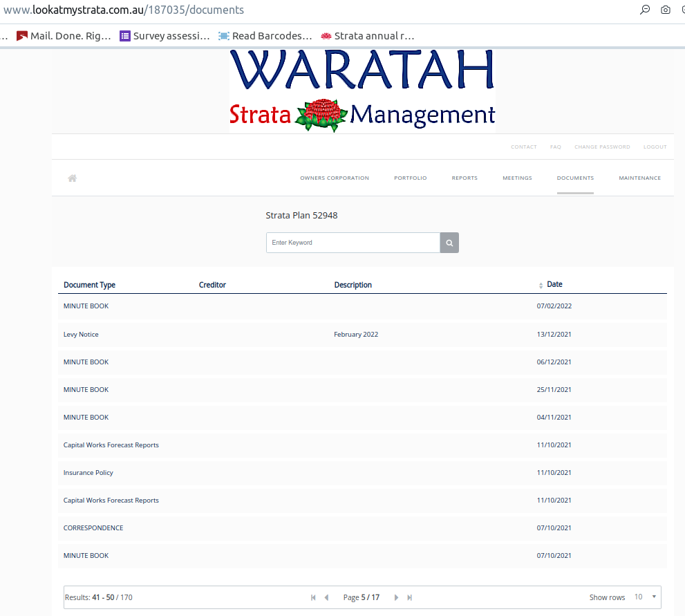This screenshot has height=616, width=685.
Task: Open the Mail. Done. Rig... bookmark
Action: pos(64,36)
